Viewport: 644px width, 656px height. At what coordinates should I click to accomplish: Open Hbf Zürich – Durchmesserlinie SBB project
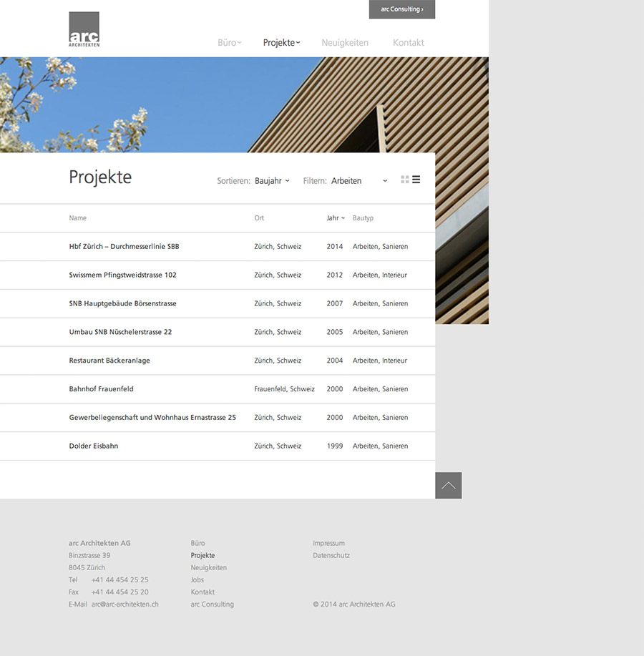[x=124, y=246]
